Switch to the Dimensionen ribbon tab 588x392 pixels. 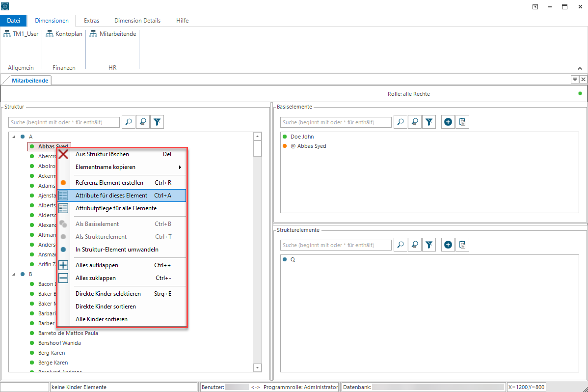tap(52, 21)
